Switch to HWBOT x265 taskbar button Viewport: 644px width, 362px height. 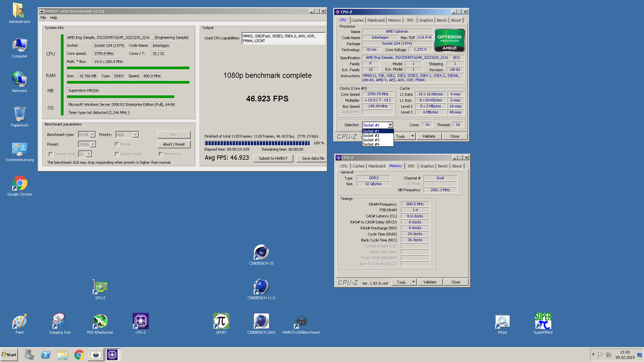coord(96,355)
